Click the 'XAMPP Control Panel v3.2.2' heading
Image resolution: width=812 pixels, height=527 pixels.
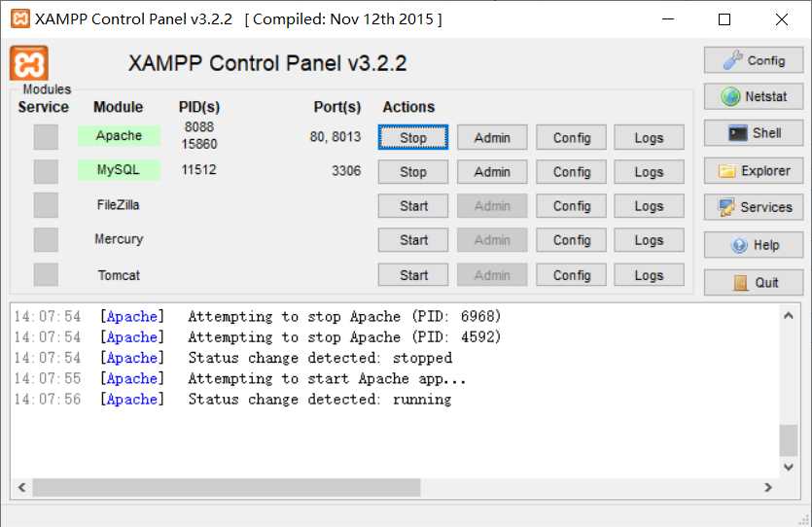[267, 63]
